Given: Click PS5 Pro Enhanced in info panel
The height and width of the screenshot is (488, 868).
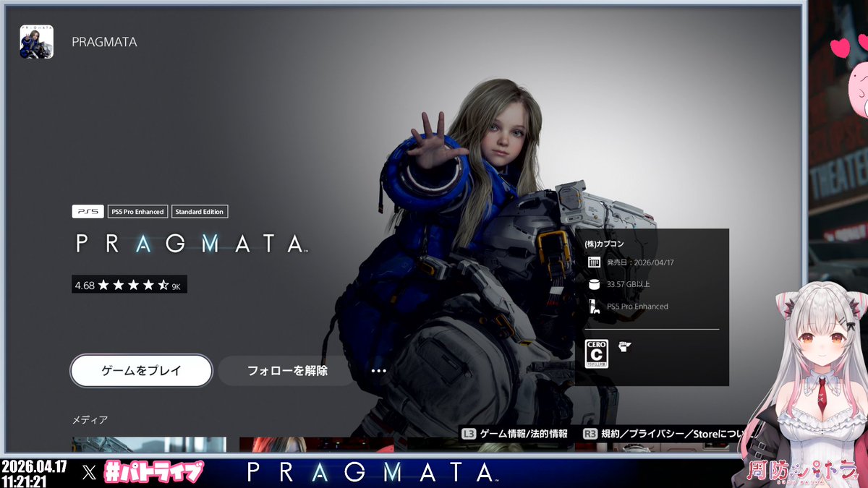Looking at the screenshot, I should [637, 307].
